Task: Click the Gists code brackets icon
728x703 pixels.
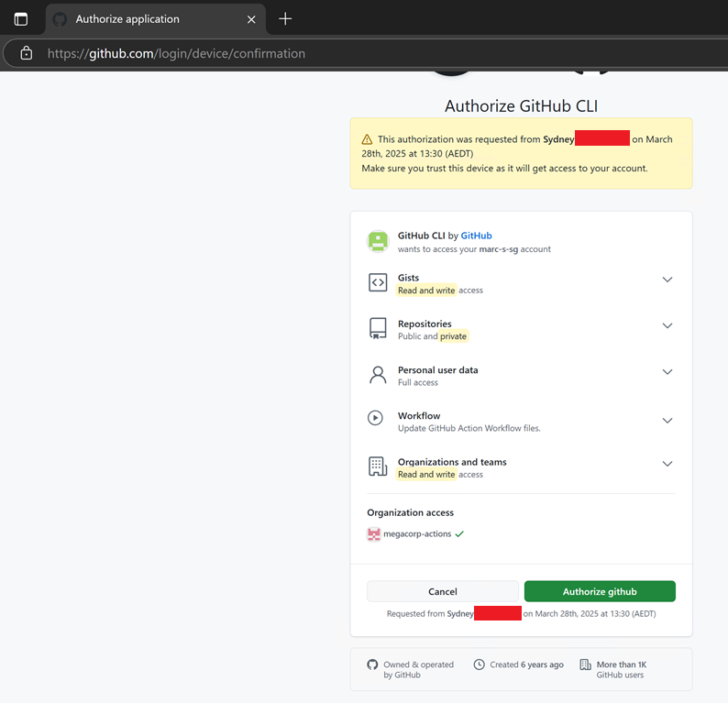Action: click(x=378, y=282)
